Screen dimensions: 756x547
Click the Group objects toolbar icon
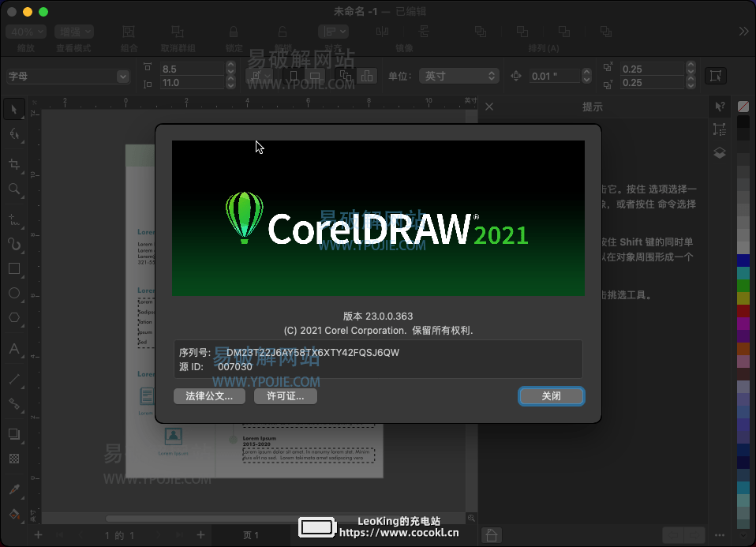point(129,32)
